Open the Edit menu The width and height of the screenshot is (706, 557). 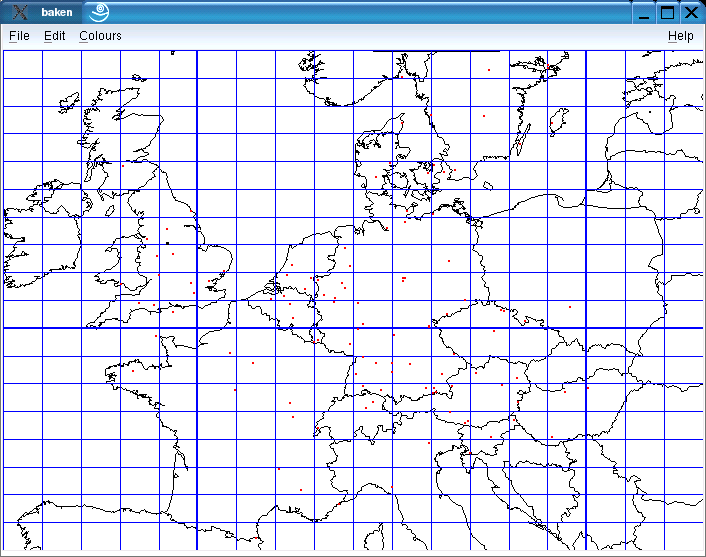(x=54, y=36)
